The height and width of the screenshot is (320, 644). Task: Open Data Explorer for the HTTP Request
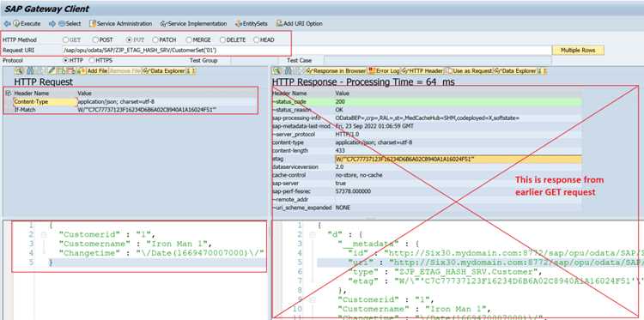pyautogui.click(x=164, y=71)
